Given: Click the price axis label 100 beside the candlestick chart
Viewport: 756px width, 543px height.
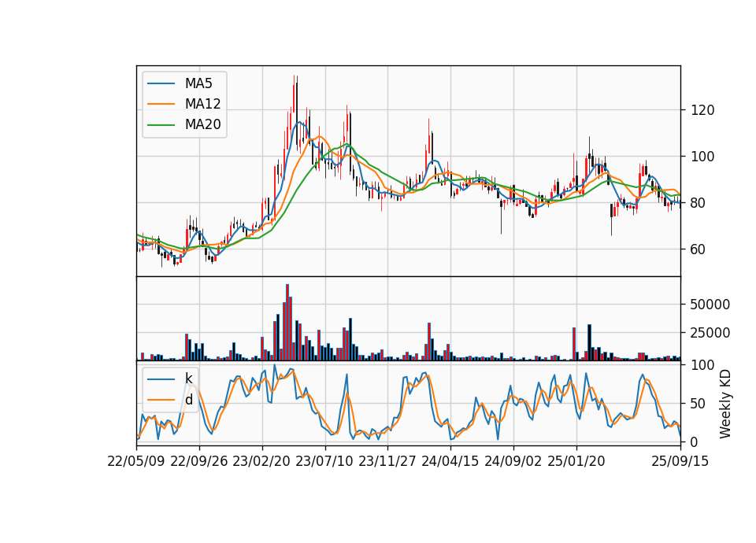Looking at the screenshot, I should 702,157.
